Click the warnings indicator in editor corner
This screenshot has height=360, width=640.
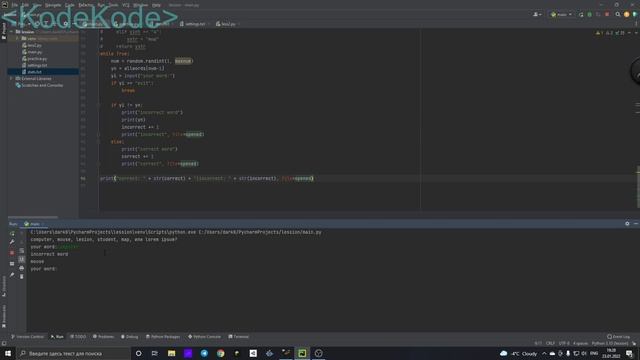(610, 33)
